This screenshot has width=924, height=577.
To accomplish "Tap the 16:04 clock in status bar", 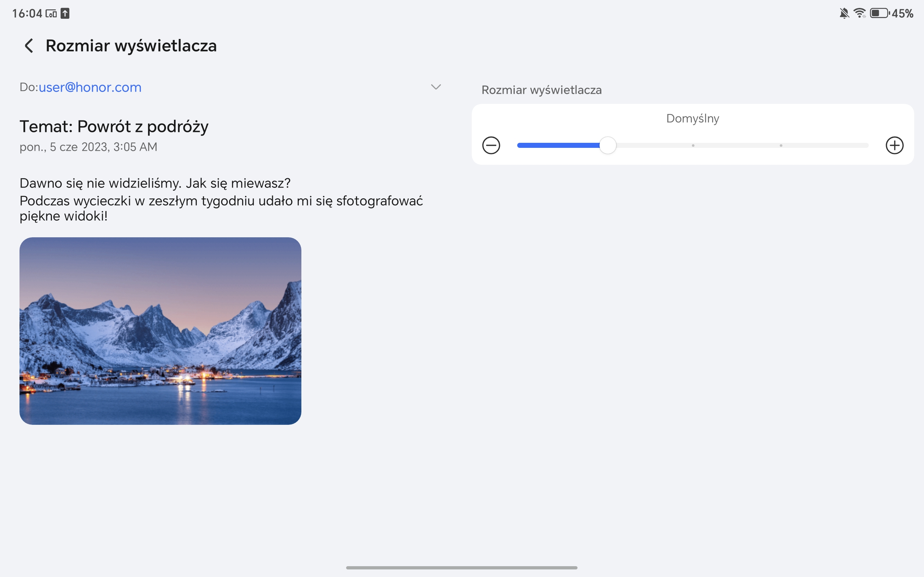I will click(27, 13).
